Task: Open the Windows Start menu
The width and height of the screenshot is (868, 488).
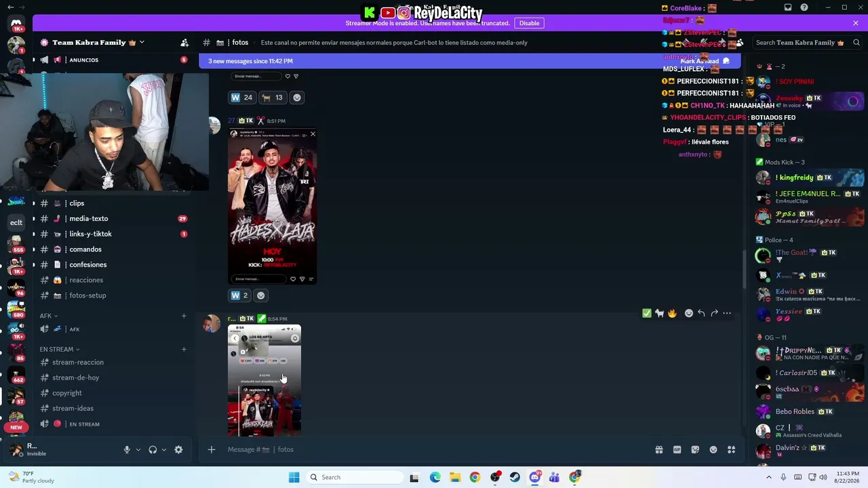Action: [294, 477]
